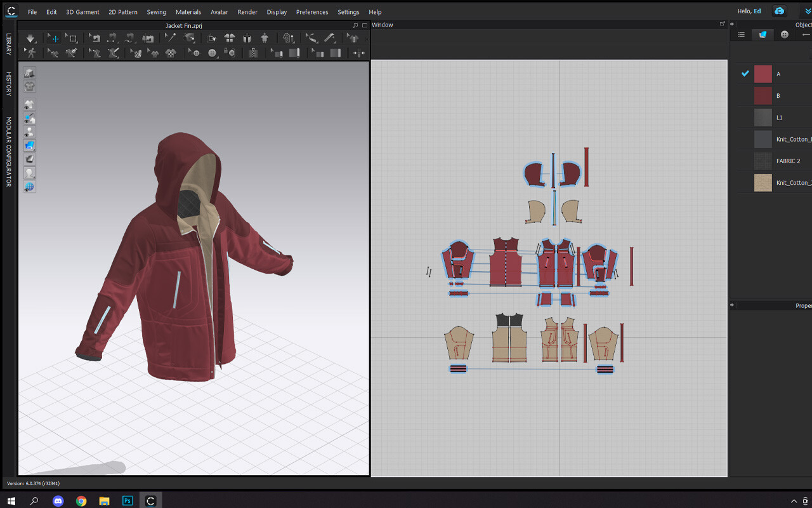Enable the FABRIC 2 checkmark selection

point(745,161)
